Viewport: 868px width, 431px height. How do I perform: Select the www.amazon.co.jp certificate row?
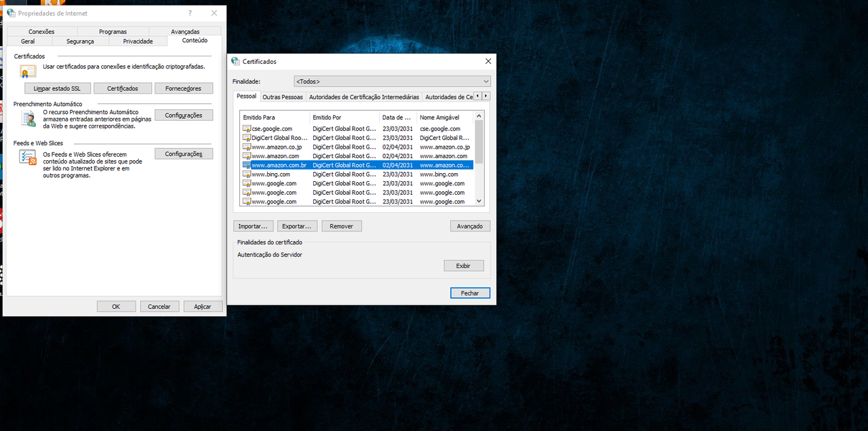tap(357, 147)
